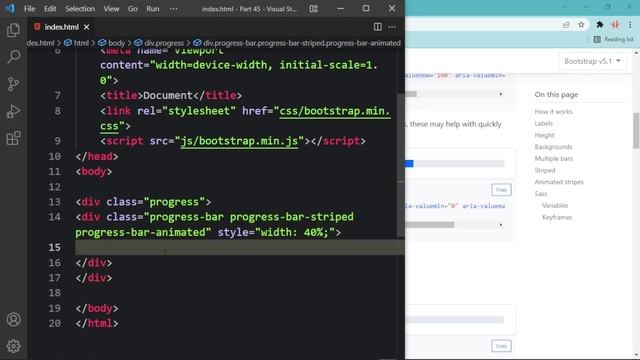Screen dimensions: 640x360
Task: Click the html breadcrumb
Action: coord(77,43)
